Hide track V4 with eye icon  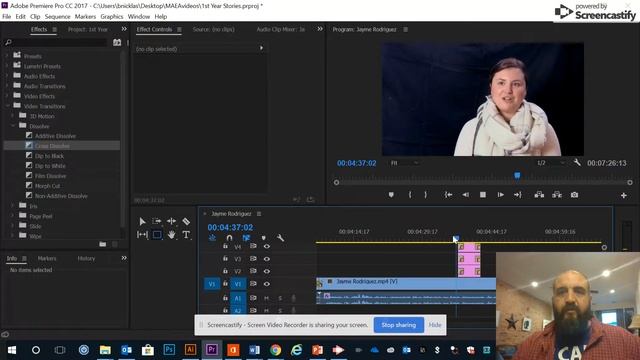(267, 247)
